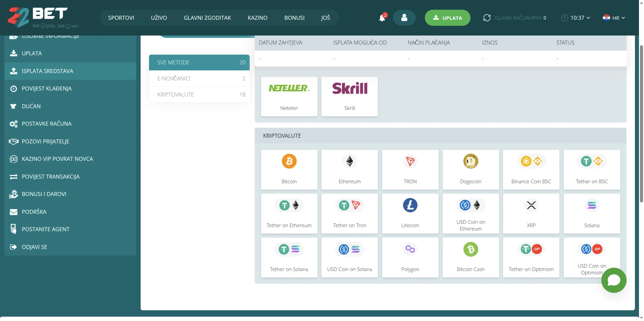This screenshot has width=644, height=321.
Task: Click the notification bell icon
Action: click(x=382, y=18)
